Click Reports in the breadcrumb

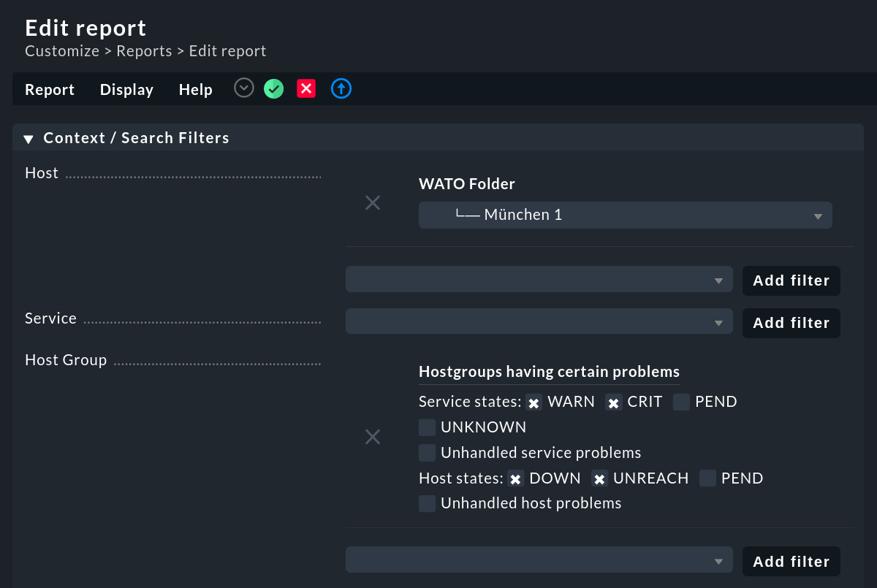tap(144, 51)
